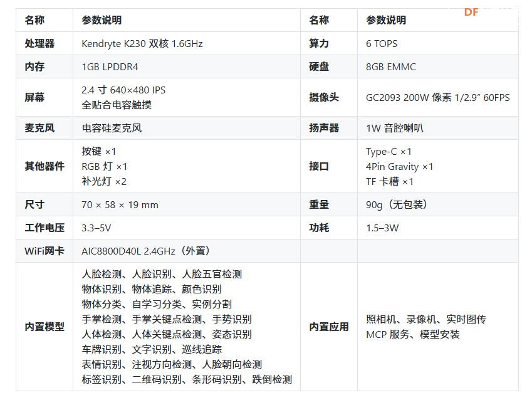The width and height of the screenshot is (532, 400).
Task: Select the 照相机、录像机、实时图传 line
Action: 426,319
